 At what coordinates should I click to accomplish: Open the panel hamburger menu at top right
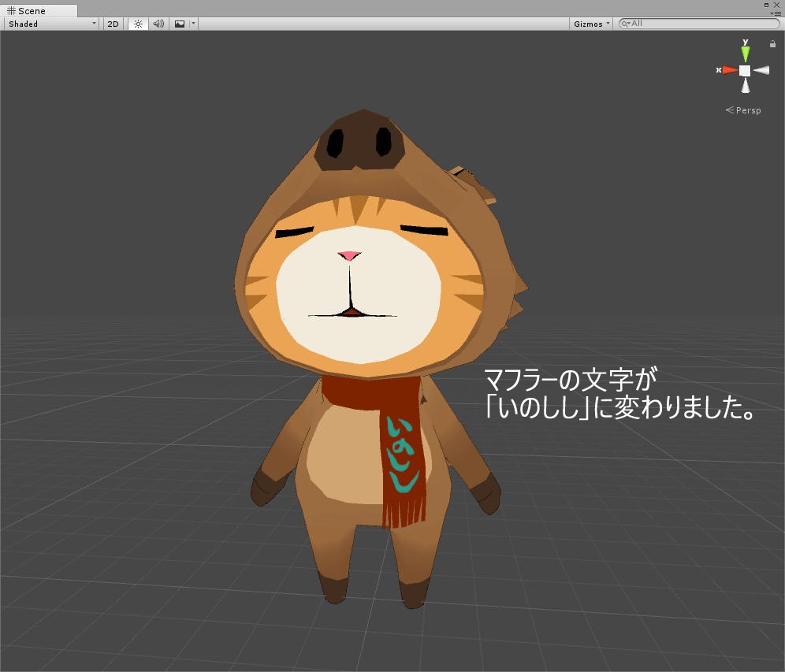pyautogui.click(x=776, y=13)
